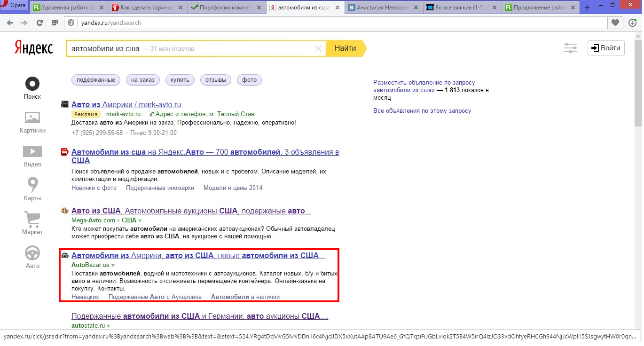Refine search with 'подержанные' chip
This screenshot has width=644, height=346.
[96, 80]
